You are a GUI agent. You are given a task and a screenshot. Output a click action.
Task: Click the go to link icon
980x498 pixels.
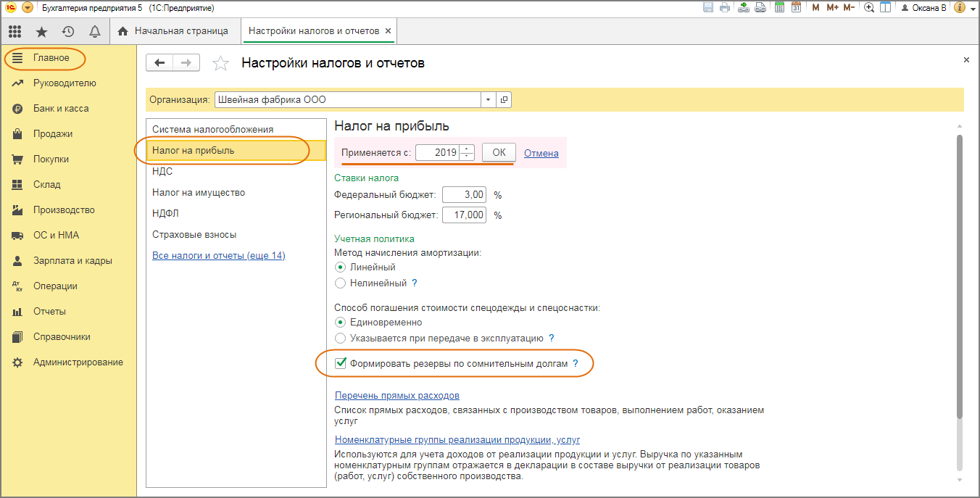[760, 8]
